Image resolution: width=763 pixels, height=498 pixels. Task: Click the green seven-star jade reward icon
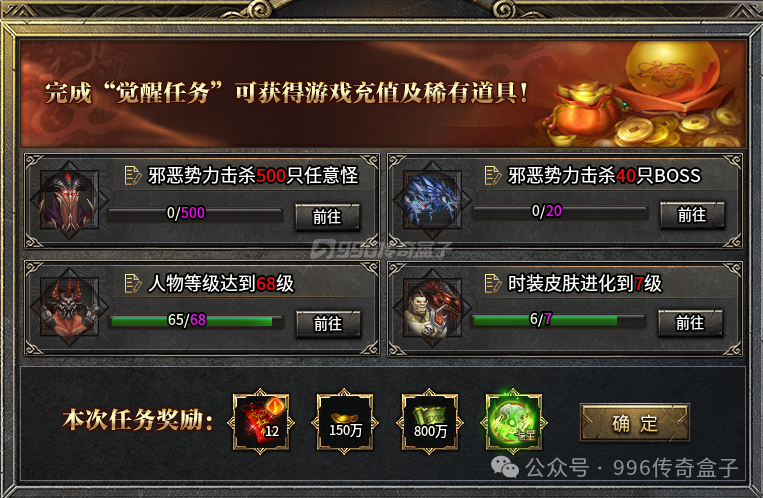[x=514, y=422]
